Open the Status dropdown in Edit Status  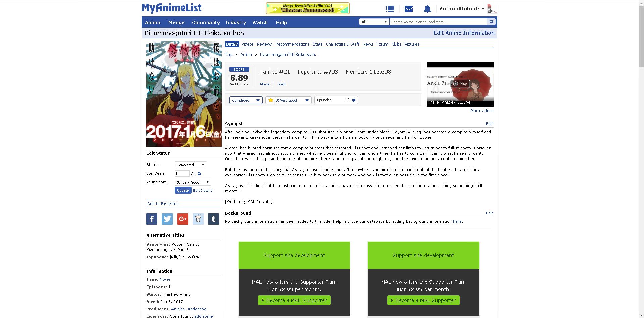(x=190, y=165)
